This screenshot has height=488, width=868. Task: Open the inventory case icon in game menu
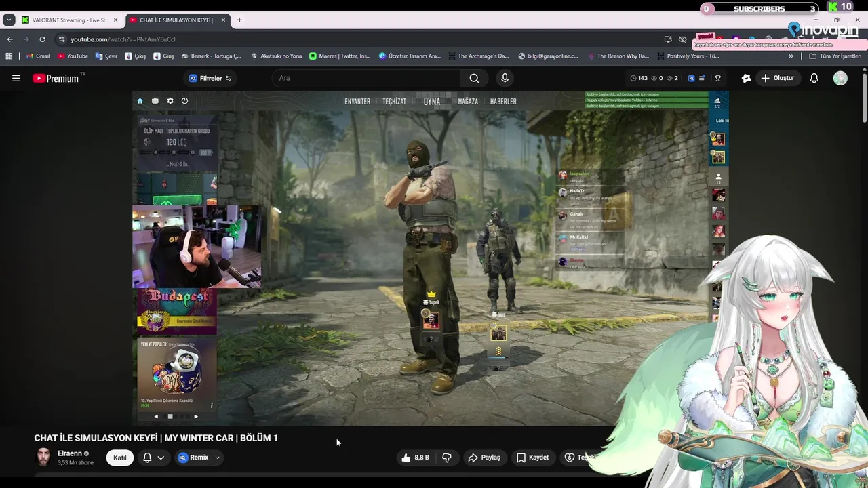[155, 101]
